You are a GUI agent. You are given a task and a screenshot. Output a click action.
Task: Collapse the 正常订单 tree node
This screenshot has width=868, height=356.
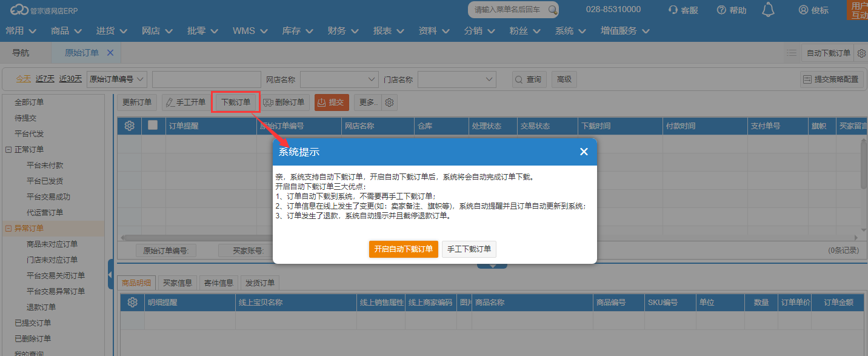[8, 149]
